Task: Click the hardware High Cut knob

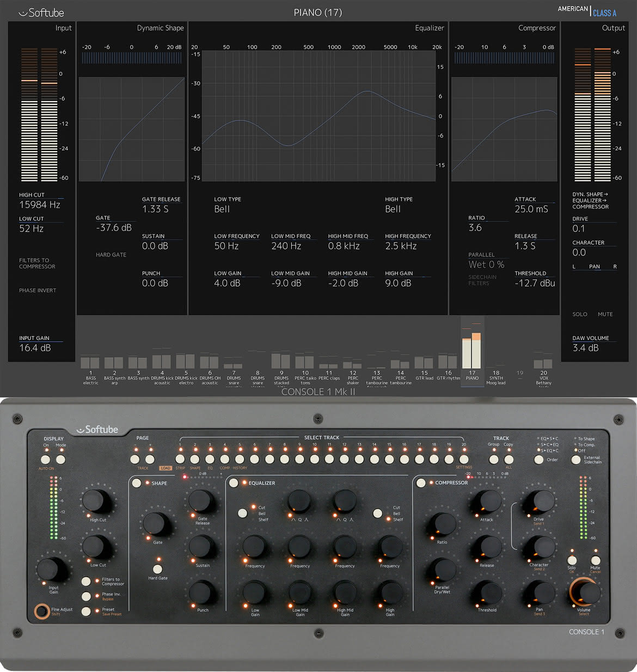Action: click(96, 501)
